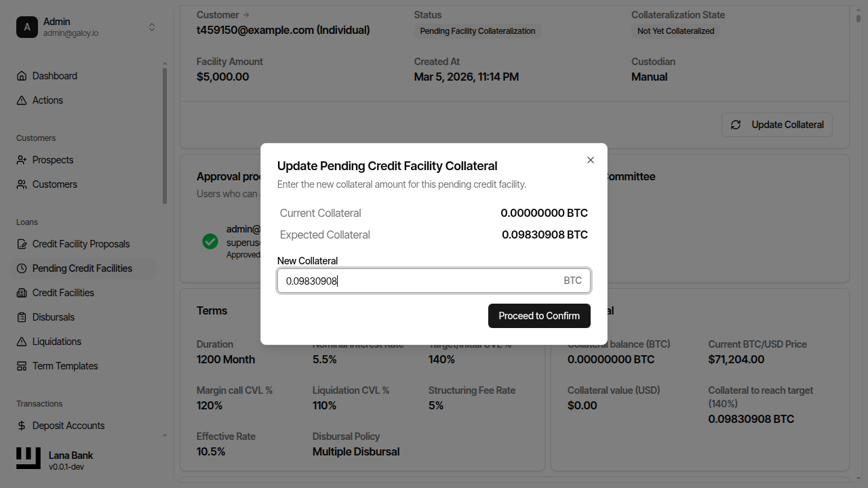
Task: Open the Liquidations menu item
Action: pos(56,342)
